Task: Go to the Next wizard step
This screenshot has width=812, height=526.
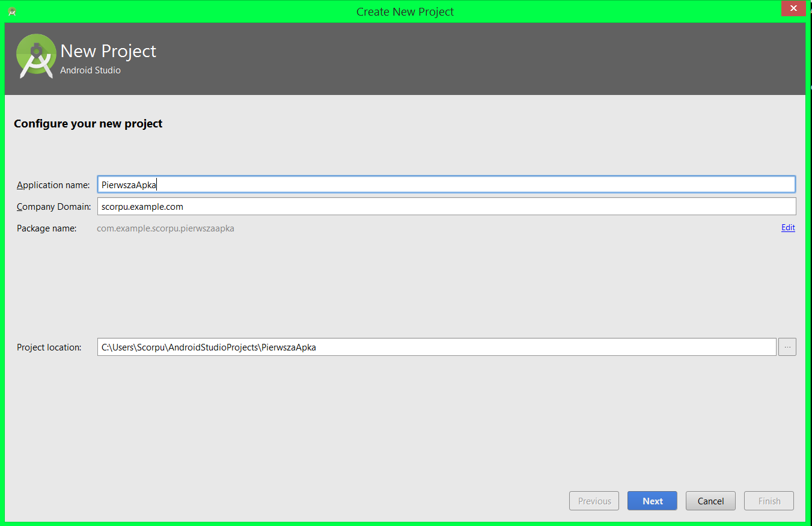Action: pyautogui.click(x=653, y=501)
